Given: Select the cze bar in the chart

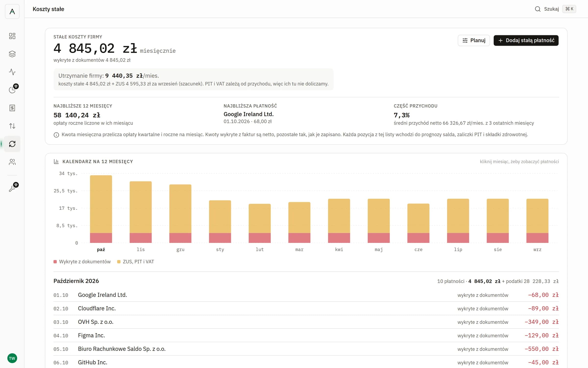Looking at the screenshot, I should click(x=418, y=223).
